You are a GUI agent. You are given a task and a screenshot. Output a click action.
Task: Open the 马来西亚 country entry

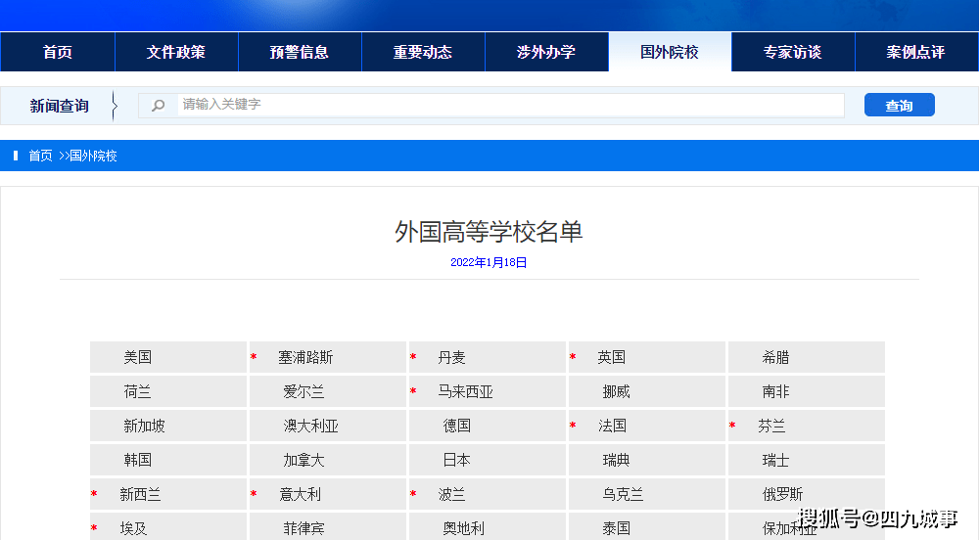pos(466,391)
